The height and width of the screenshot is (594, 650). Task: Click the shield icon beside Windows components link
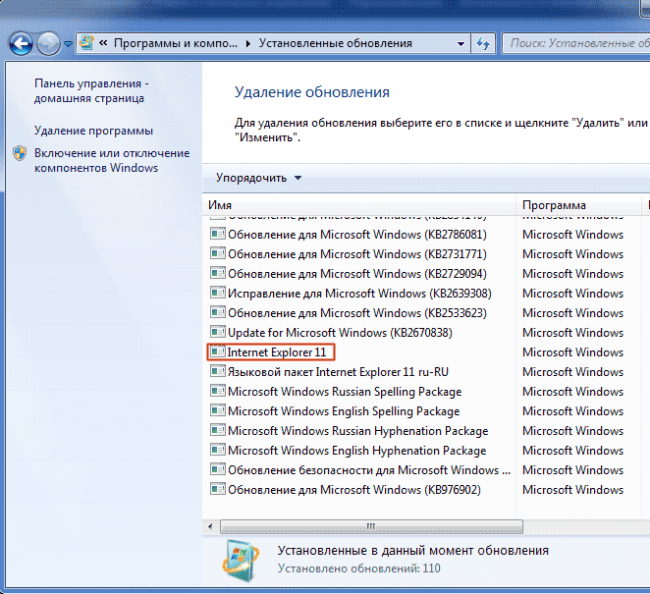pos(19,153)
